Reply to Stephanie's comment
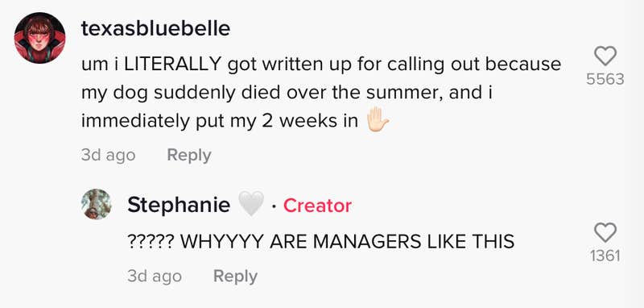Image resolution: width=644 pixels, height=308 pixels. pos(235,276)
